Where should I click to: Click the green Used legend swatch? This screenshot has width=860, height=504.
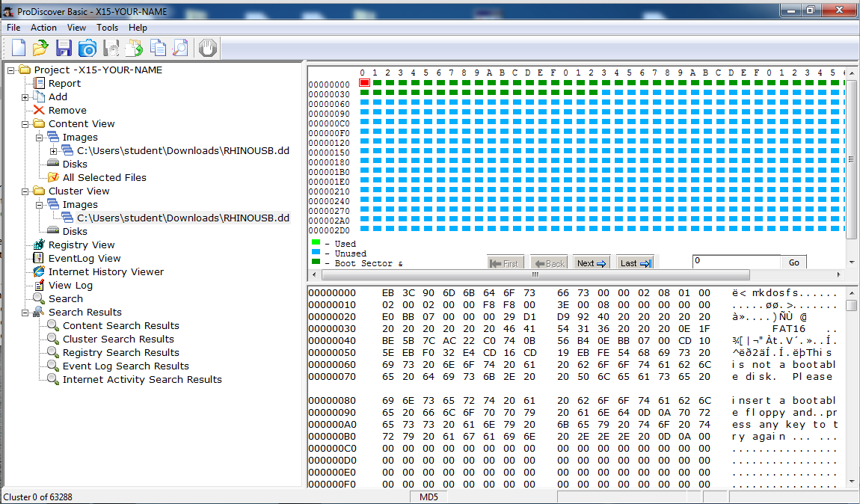316,242
